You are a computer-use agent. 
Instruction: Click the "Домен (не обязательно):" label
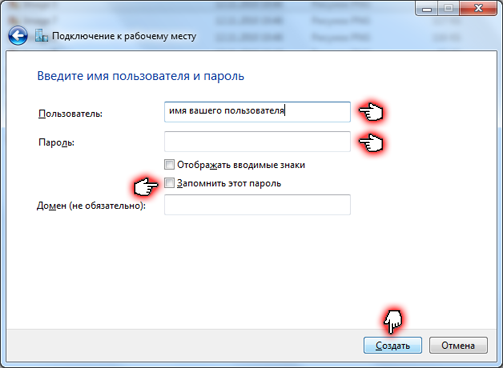(91, 206)
